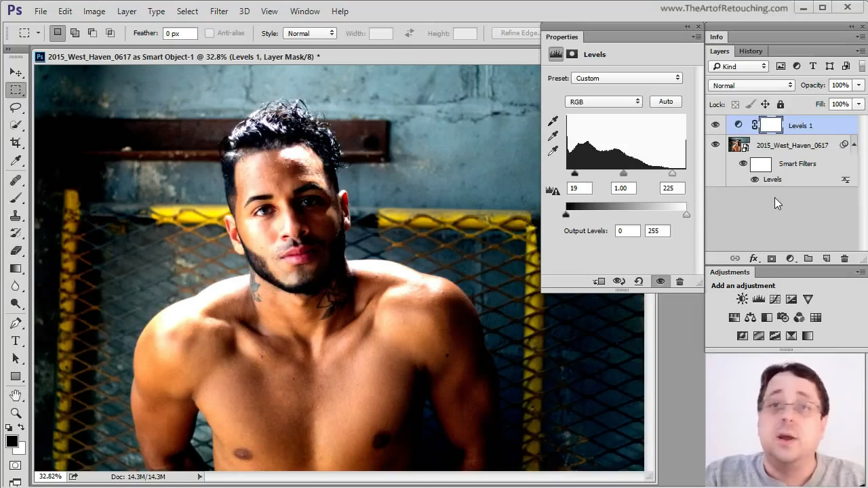Toggle clip adjustment to layer below
The height and width of the screenshot is (488, 868).
[599, 281]
